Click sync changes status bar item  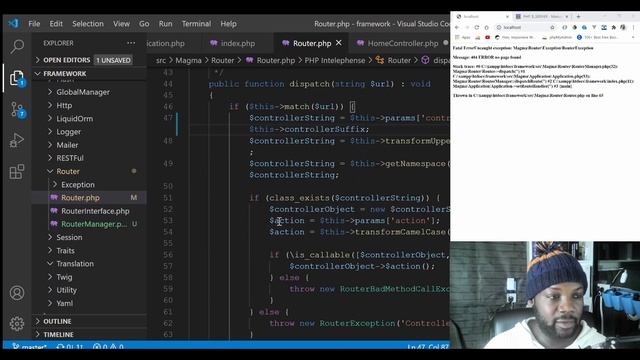(70, 347)
